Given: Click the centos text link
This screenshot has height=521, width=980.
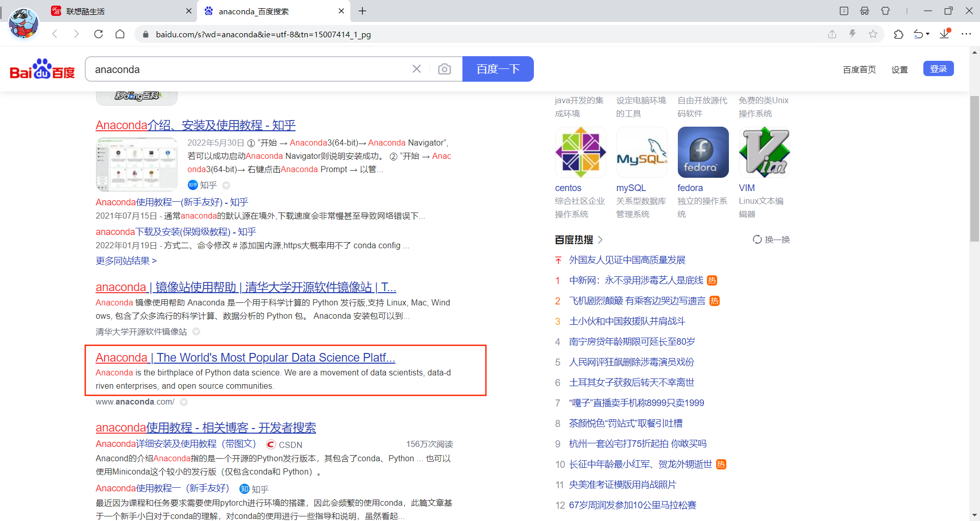Looking at the screenshot, I should pos(568,188).
